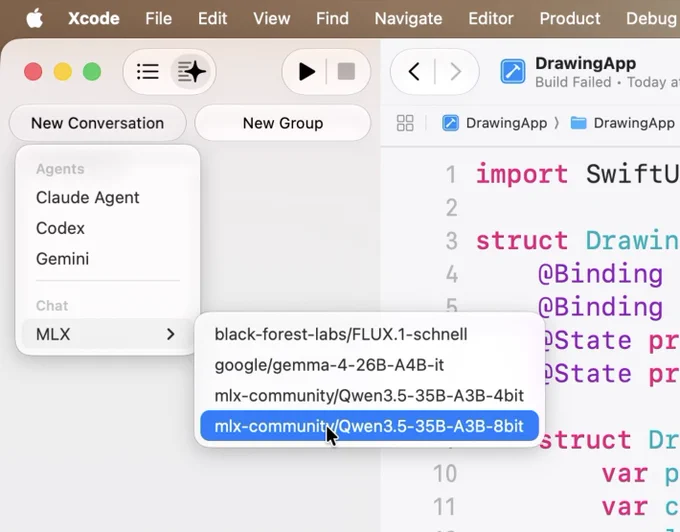
Task: Open the Xcode application menu
Action: point(94,19)
